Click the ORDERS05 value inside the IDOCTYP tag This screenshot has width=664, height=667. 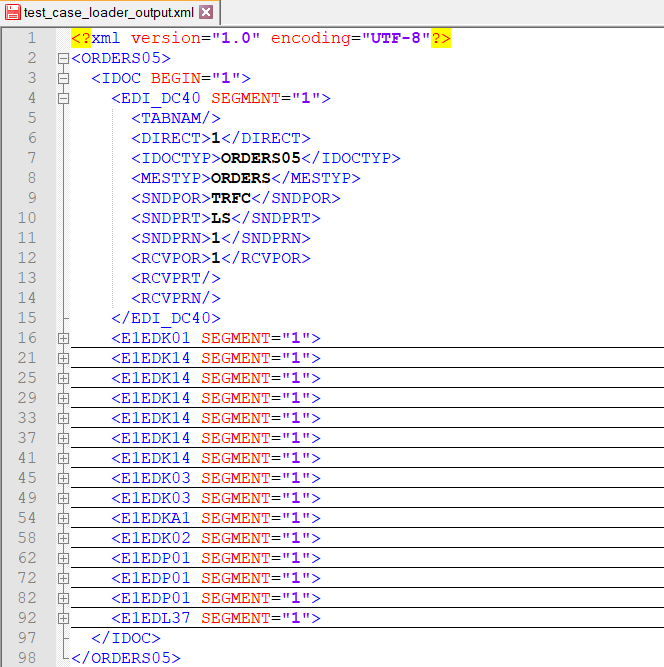click(x=260, y=158)
